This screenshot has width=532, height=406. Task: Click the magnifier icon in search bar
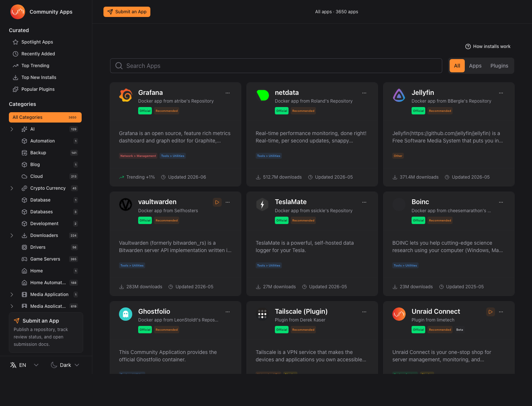[119, 66]
